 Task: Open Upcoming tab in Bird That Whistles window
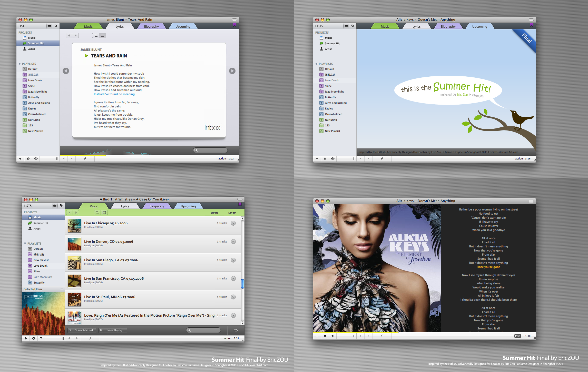click(188, 206)
